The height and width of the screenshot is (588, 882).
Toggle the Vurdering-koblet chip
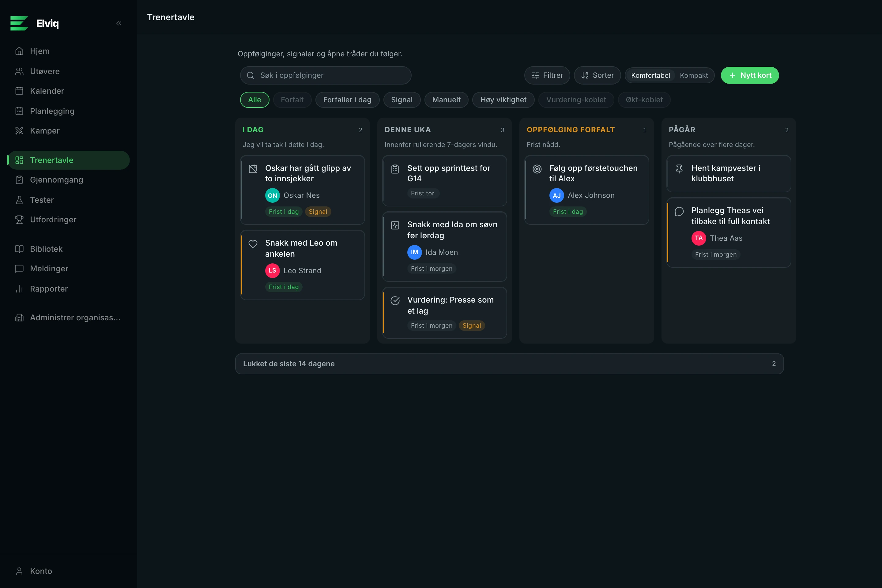coord(576,100)
